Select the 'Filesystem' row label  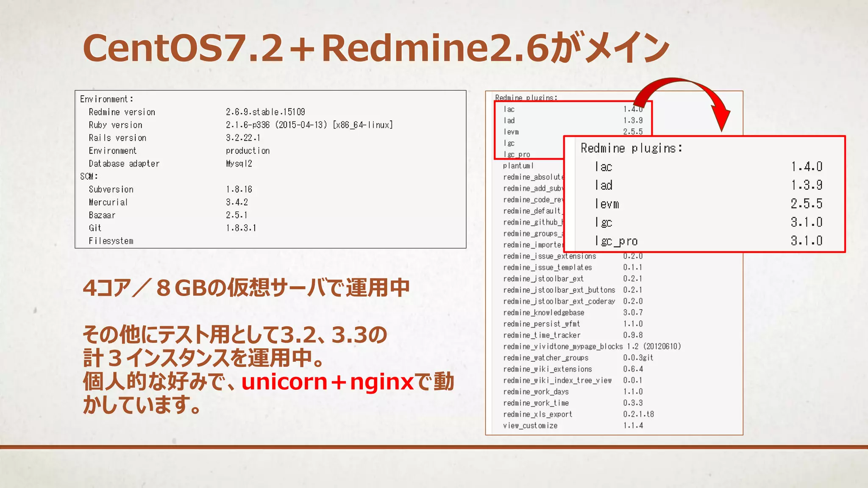click(111, 241)
